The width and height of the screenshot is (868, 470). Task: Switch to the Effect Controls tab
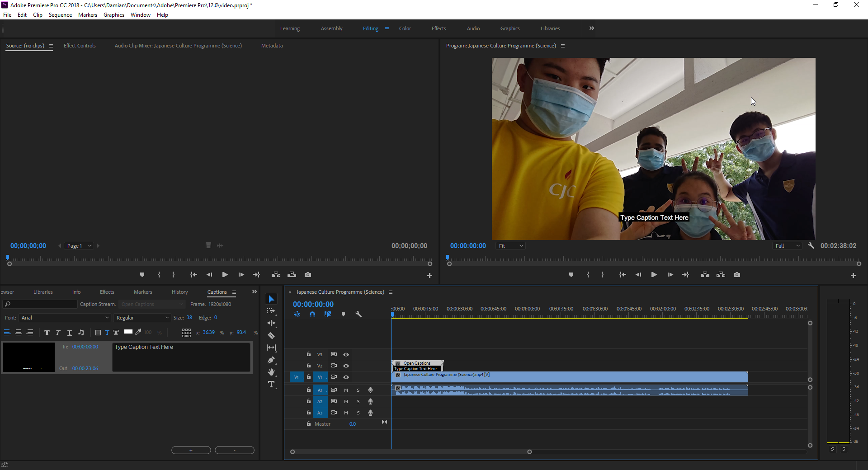point(80,46)
